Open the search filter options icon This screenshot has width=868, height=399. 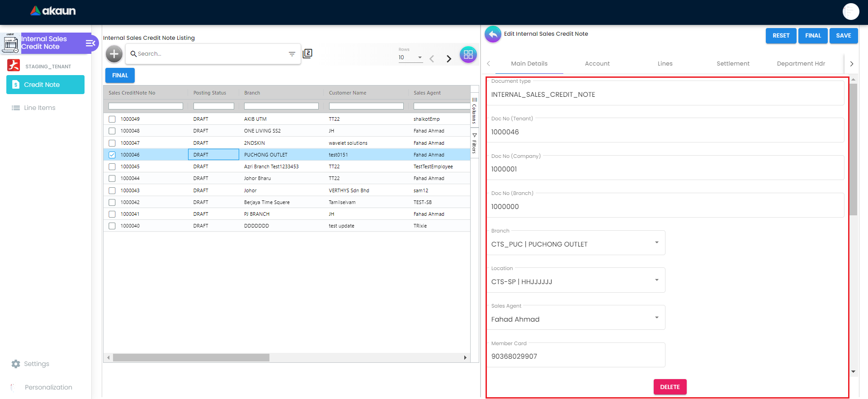point(292,54)
